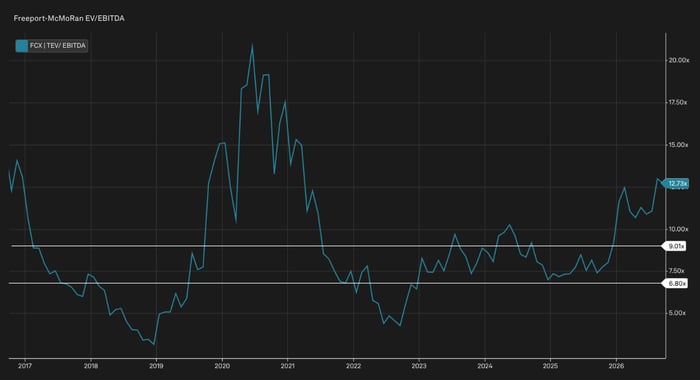
Task: Click the 20.00x y-axis label
Action: [678, 60]
